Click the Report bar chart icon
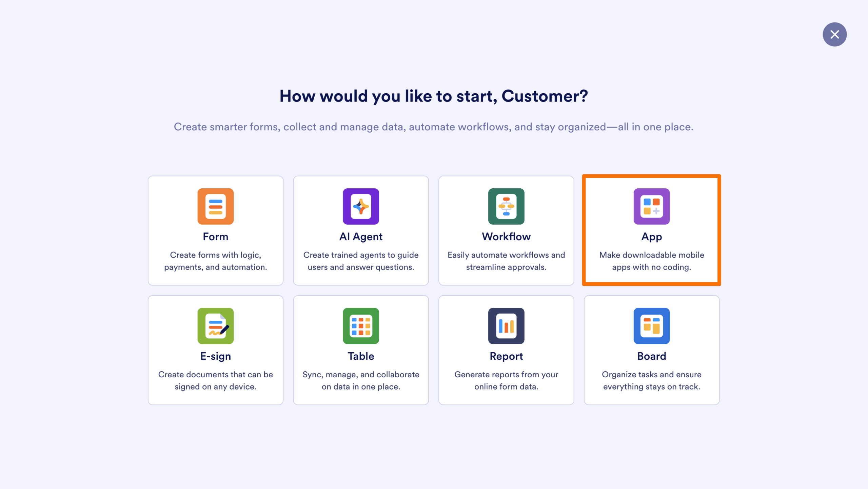This screenshot has width=868, height=489. (506, 326)
